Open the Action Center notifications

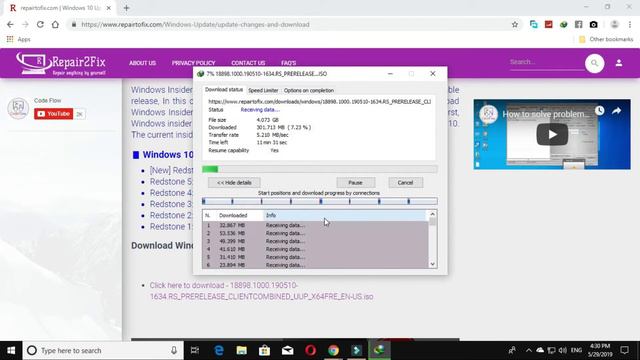pos(624,350)
